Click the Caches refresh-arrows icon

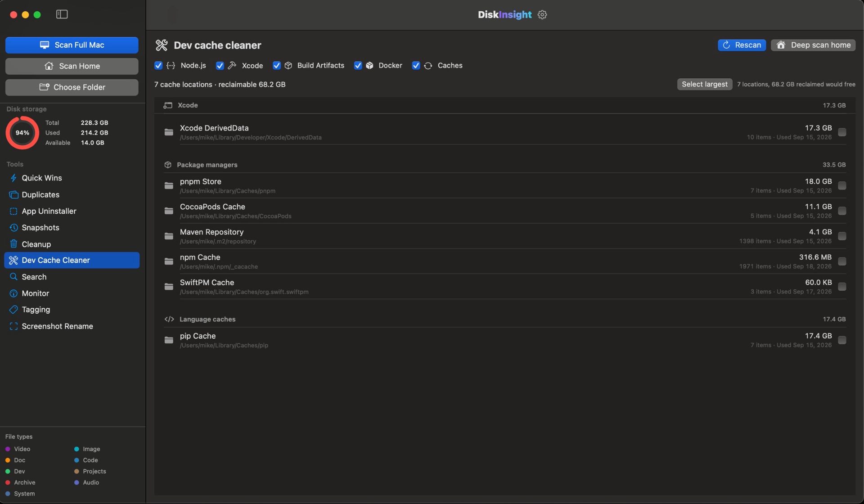point(428,66)
